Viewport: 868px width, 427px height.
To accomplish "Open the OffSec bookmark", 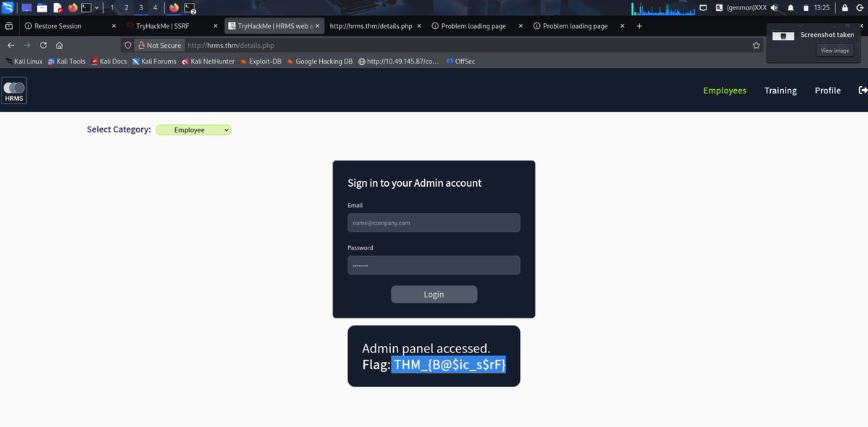I will click(460, 62).
